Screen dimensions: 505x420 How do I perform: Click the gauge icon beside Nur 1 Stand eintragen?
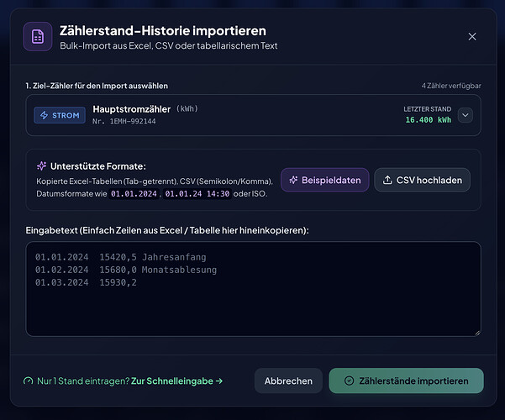(29, 381)
